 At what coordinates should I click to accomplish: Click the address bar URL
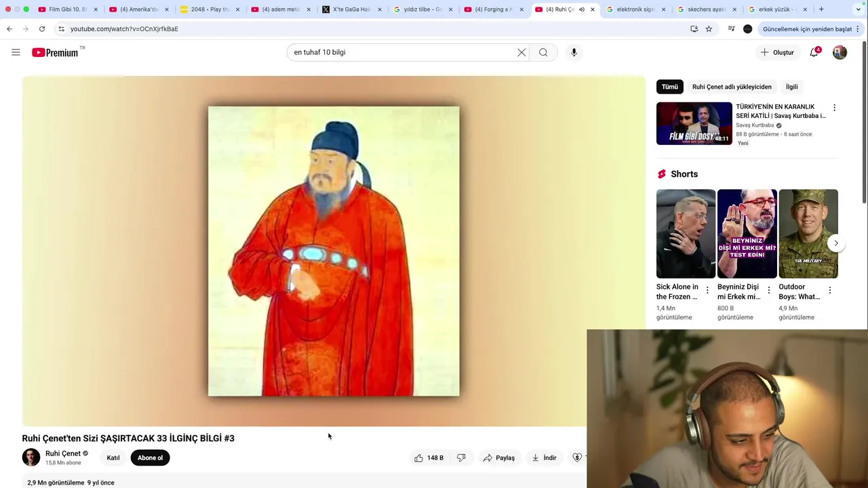tap(124, 29)
